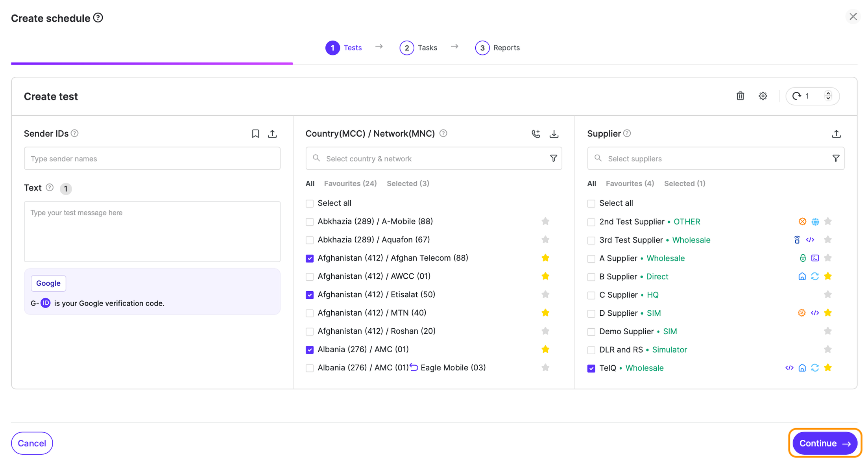Click the upload icon in Sender IDs section
The height and width of the screenshot is (459, 868).
tap(272, 134)
